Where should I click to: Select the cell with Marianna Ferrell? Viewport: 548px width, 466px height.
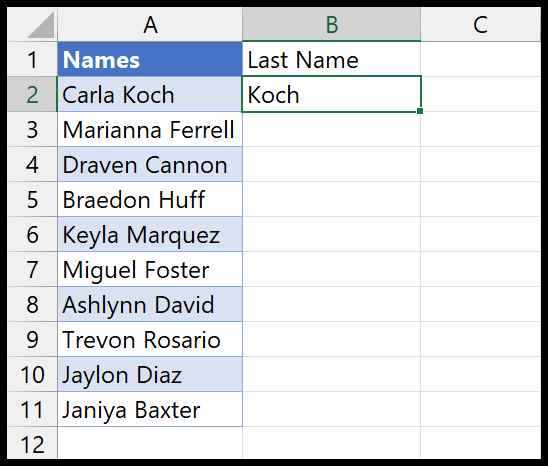tap(150, 129)
